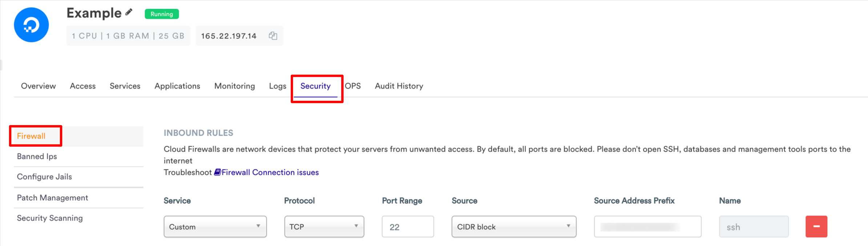This screenshot has width=868, height=246.
Task: Click the DigitalOcean droplet logo icon
Action: tap(31, 25)
